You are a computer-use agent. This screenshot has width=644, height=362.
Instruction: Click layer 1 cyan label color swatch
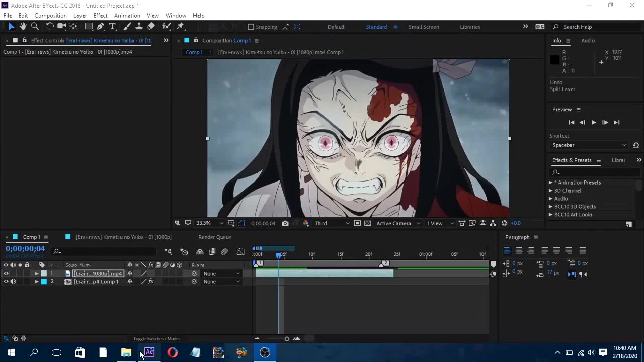[x=44, y=274]
